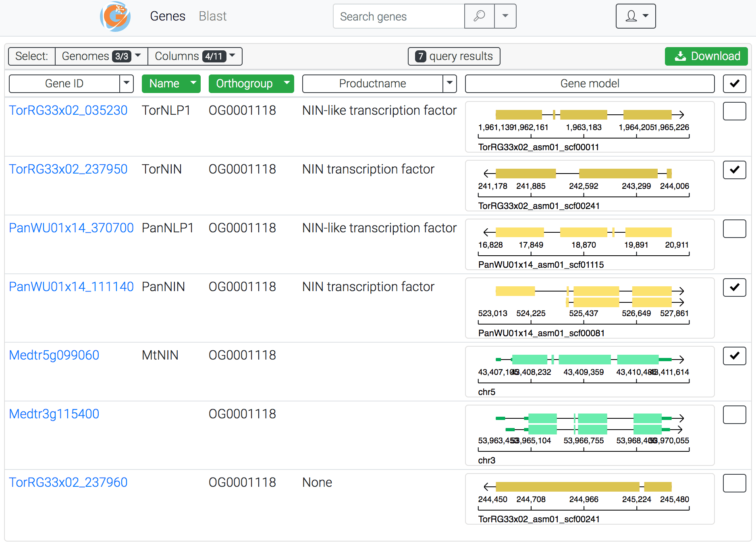Viewport: 756px width, 548px height.
Task: Open the Productname column dropdown
Action: pyautogui.click(x=450, y=83)
